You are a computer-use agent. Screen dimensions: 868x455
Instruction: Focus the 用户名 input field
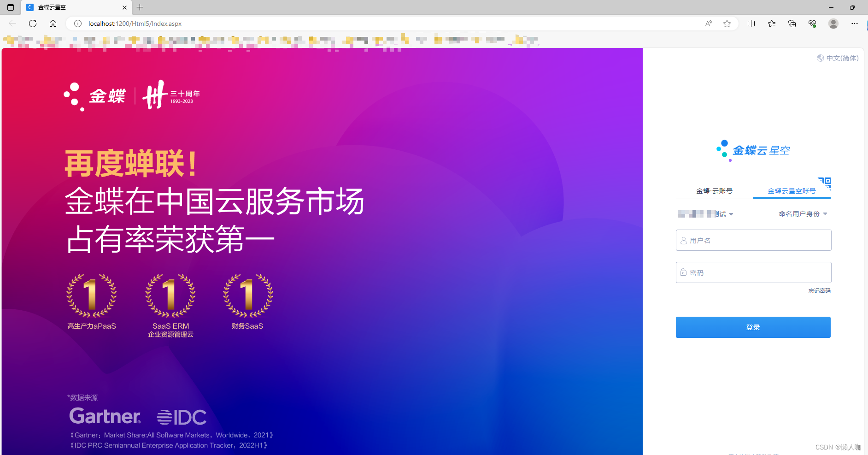(x=753, y=240)
